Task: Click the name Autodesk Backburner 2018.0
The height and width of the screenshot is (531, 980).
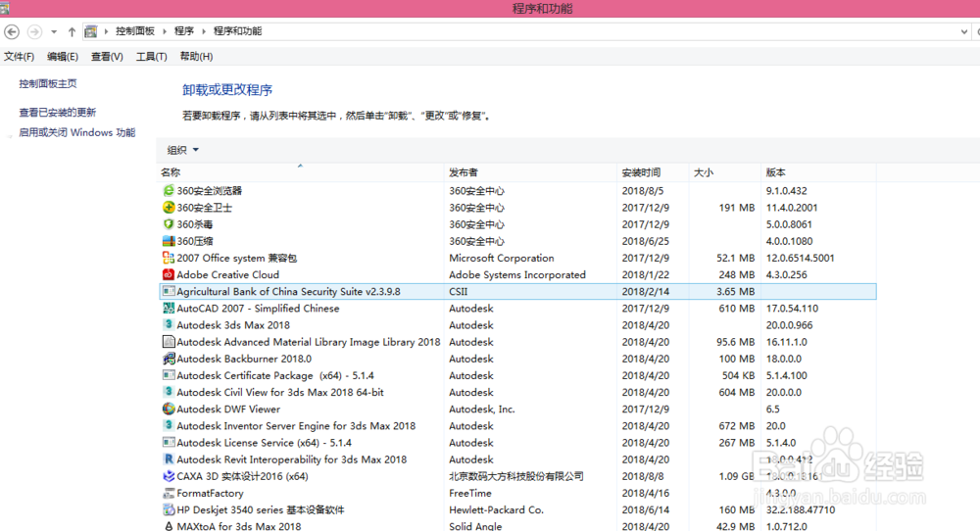Action: (x=244, y=360)
